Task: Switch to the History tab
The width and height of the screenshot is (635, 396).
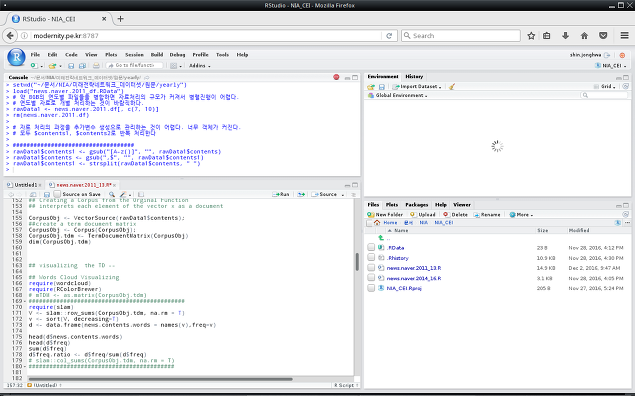Action: (414, 77)
